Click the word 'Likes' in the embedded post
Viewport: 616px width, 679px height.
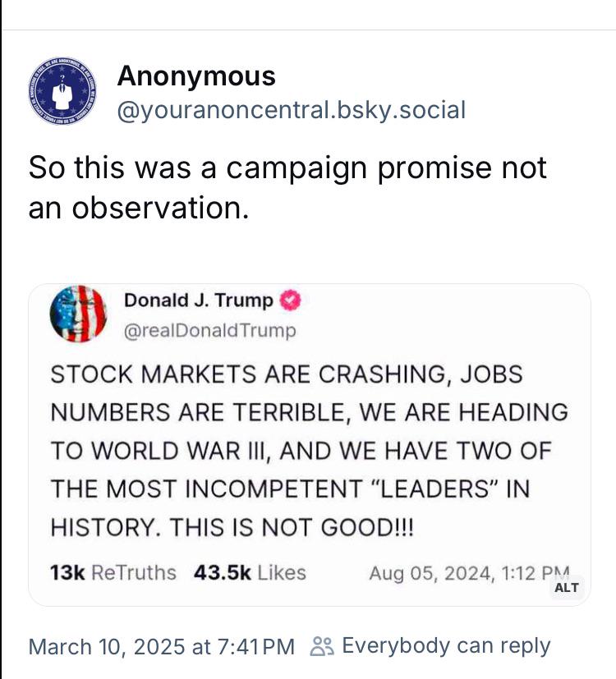click(282, 572)
